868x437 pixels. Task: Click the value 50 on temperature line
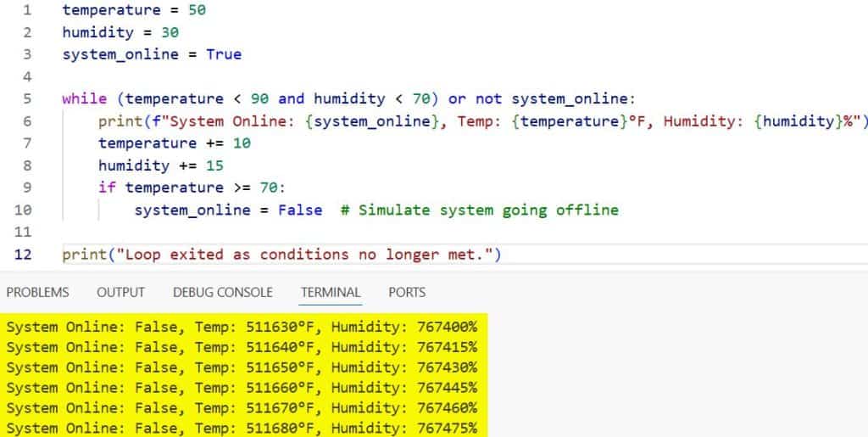click(197, 10)
